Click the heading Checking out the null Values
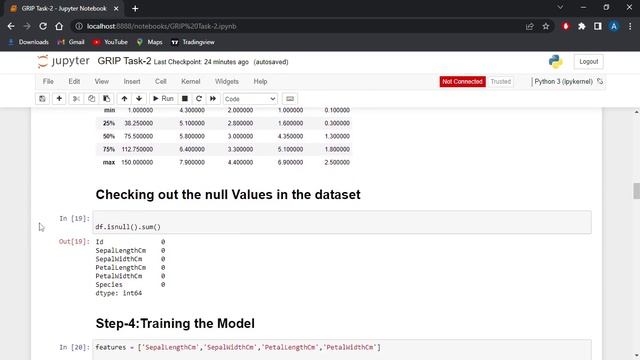Screen dimensions: 640x360 pos(228,195)
